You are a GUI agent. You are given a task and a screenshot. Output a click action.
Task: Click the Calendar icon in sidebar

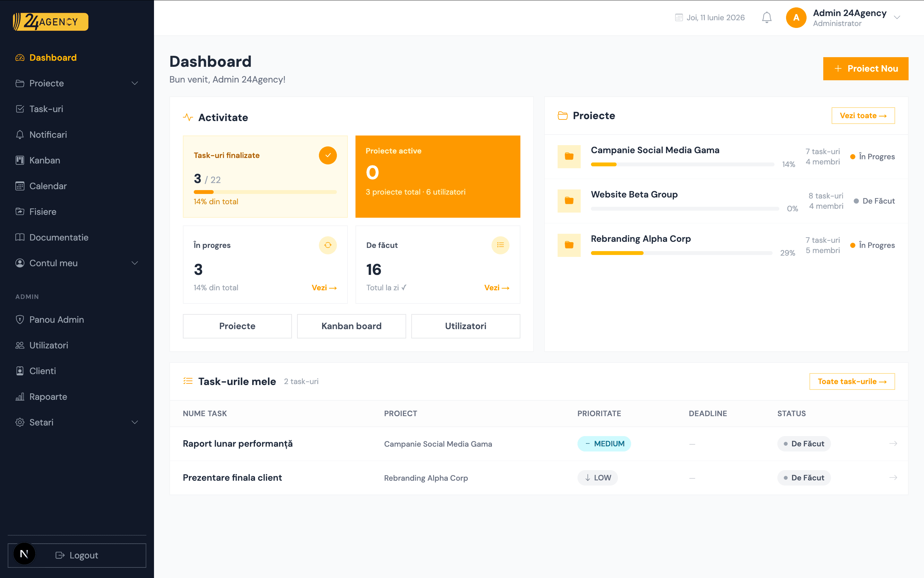coord(20,186)
